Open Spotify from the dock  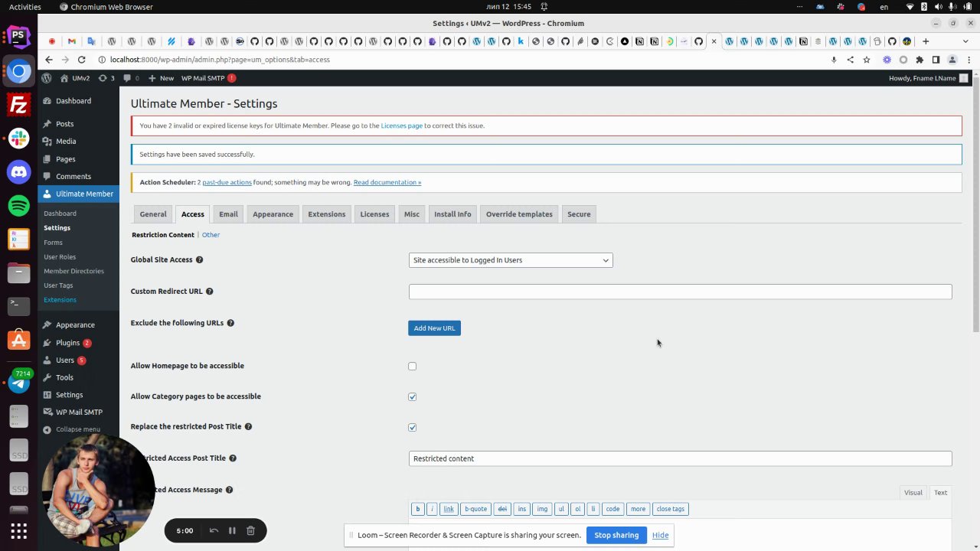coord(18,205)
